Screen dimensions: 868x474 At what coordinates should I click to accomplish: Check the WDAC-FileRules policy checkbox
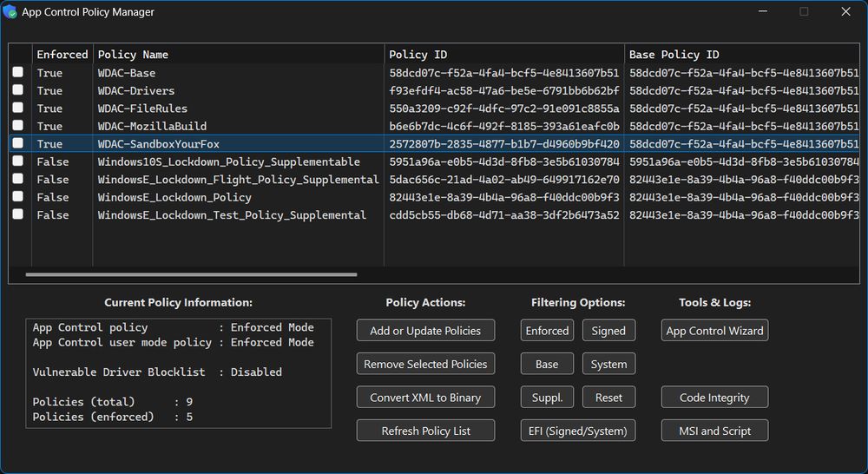pos(18,108)
